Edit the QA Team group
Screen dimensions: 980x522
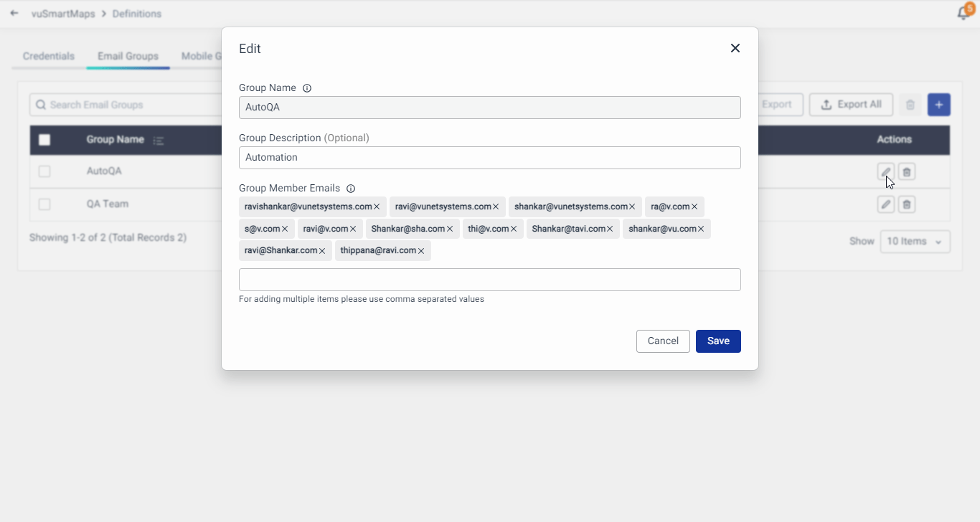click(886, 204)
